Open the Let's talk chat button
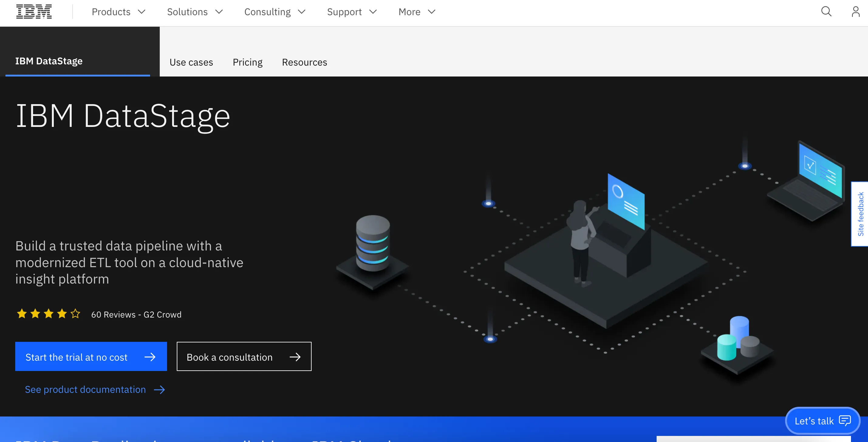This screenshot has width=868, height=442. 822,420
